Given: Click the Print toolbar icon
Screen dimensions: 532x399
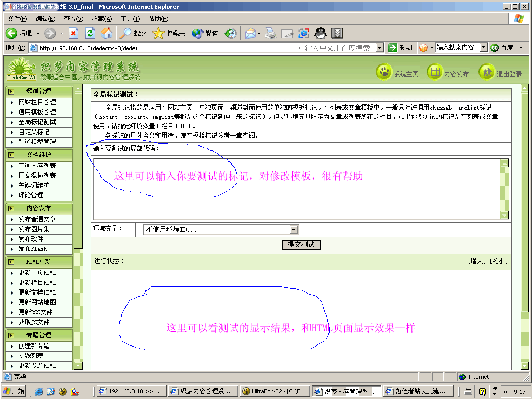Looking at the screenshot, I should (x=270, y=33).
